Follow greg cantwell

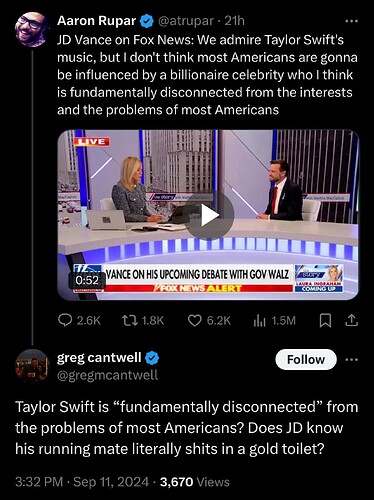tap(306, 359)
